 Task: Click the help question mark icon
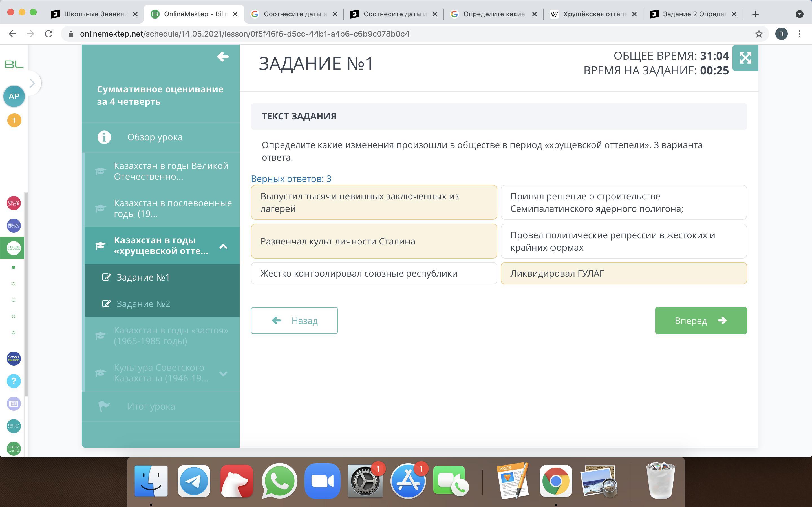point(14,381)
